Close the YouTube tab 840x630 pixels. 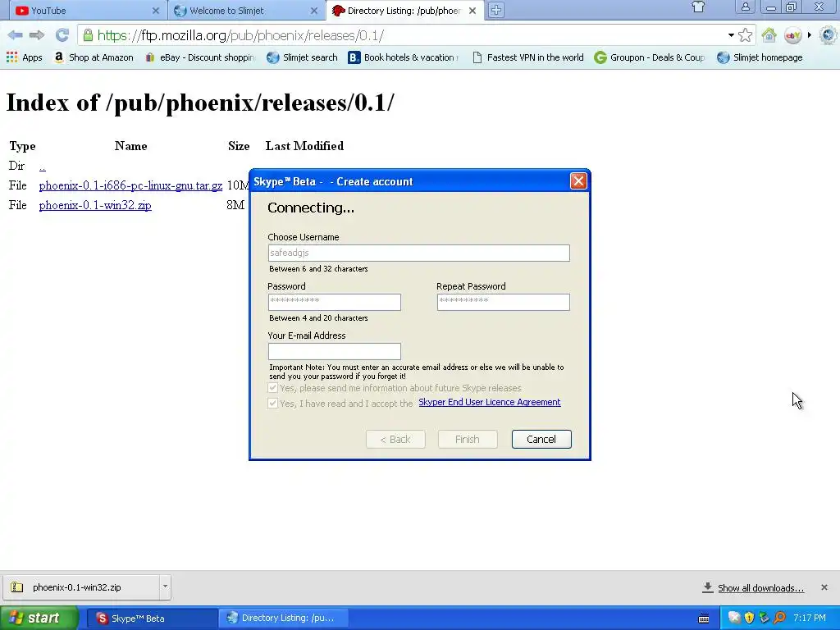coord(155,10)
